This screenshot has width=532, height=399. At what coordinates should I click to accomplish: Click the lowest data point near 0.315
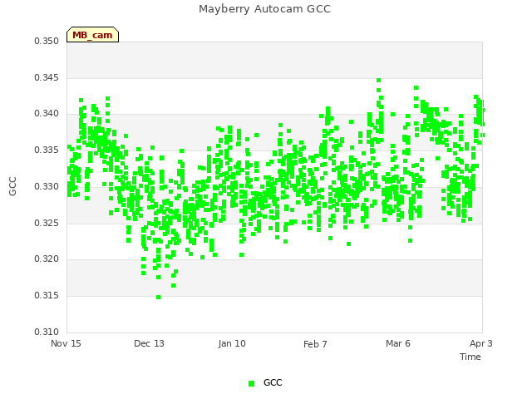[x=158, y=298]
